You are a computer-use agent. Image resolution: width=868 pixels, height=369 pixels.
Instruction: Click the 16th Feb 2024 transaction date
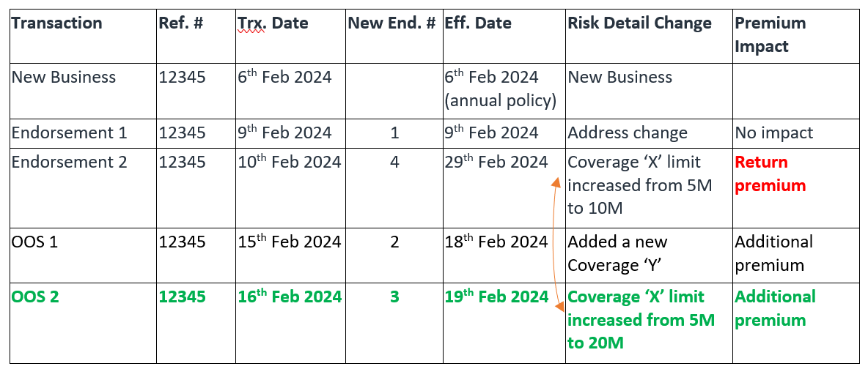(x=289, y=297)
